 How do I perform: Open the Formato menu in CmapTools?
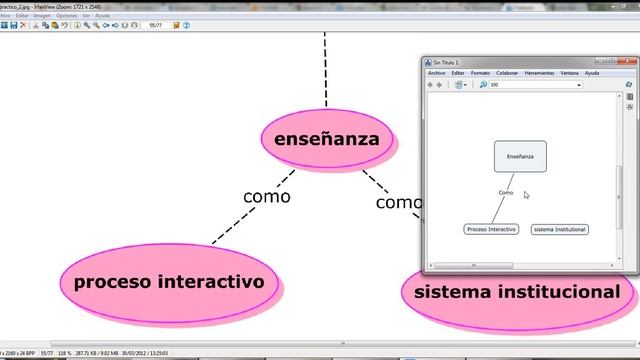click(x=480, y=73)
